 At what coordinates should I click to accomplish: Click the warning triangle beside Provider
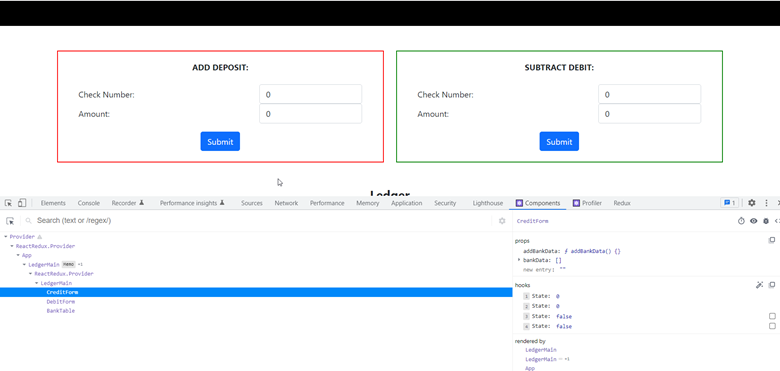tap(40, 237)
